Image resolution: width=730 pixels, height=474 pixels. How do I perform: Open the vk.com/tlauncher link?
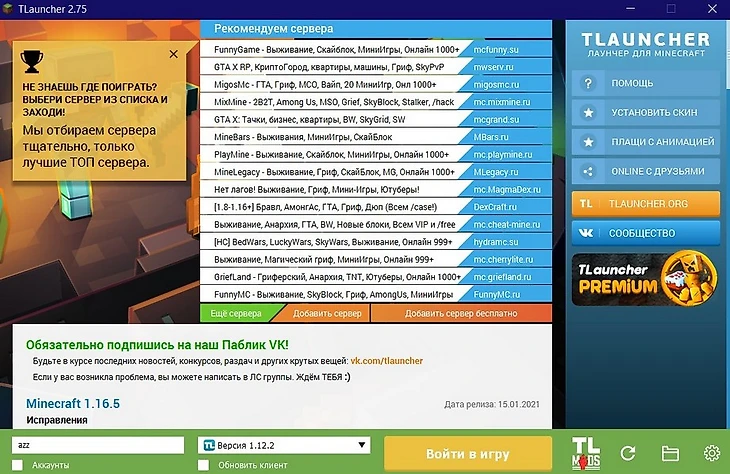coord(386,361)
